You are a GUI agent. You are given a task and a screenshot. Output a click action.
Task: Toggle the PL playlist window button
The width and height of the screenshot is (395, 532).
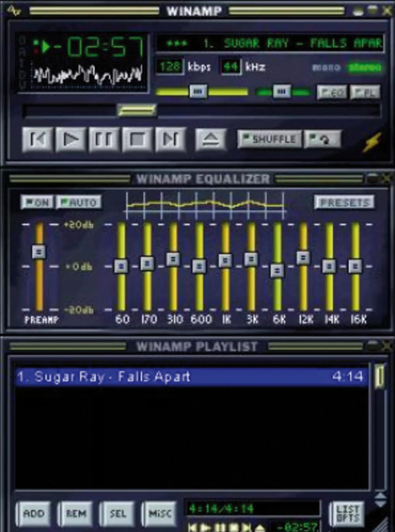tap(365, 92)
